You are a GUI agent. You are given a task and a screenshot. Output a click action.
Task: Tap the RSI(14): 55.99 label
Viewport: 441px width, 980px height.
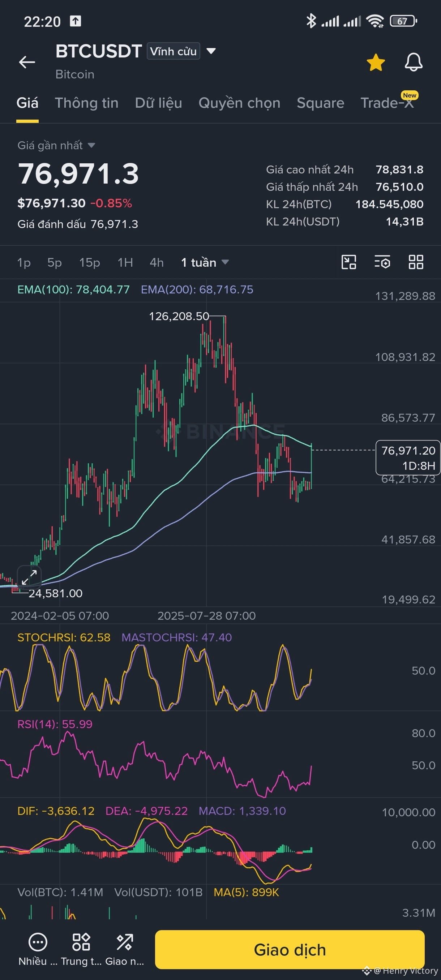click(x=55, y=724)
